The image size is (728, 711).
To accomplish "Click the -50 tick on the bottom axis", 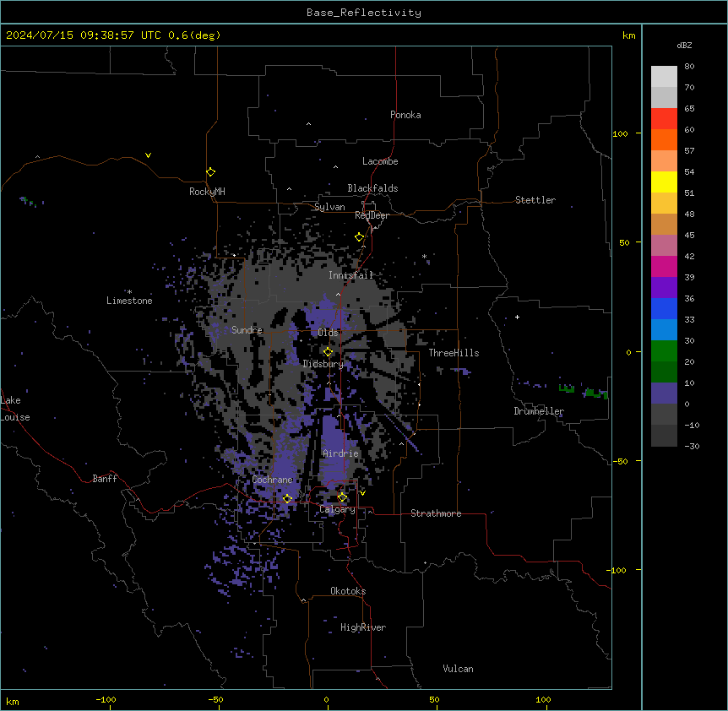I will tap(215, 699).
